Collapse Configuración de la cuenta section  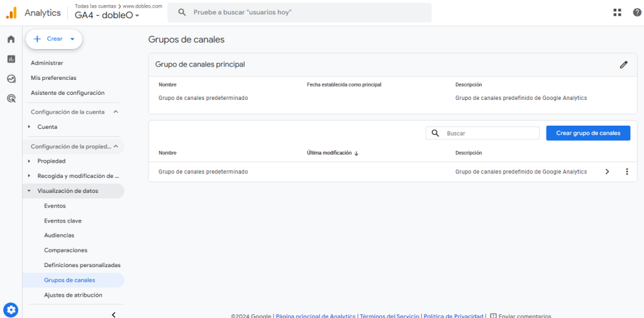[116, 112]
